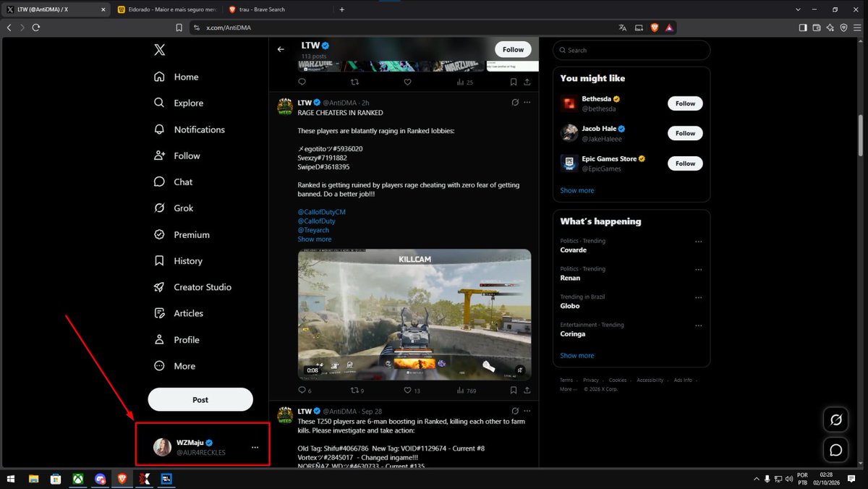
Task: Expand post with Show more link
Action: point(315,239)
